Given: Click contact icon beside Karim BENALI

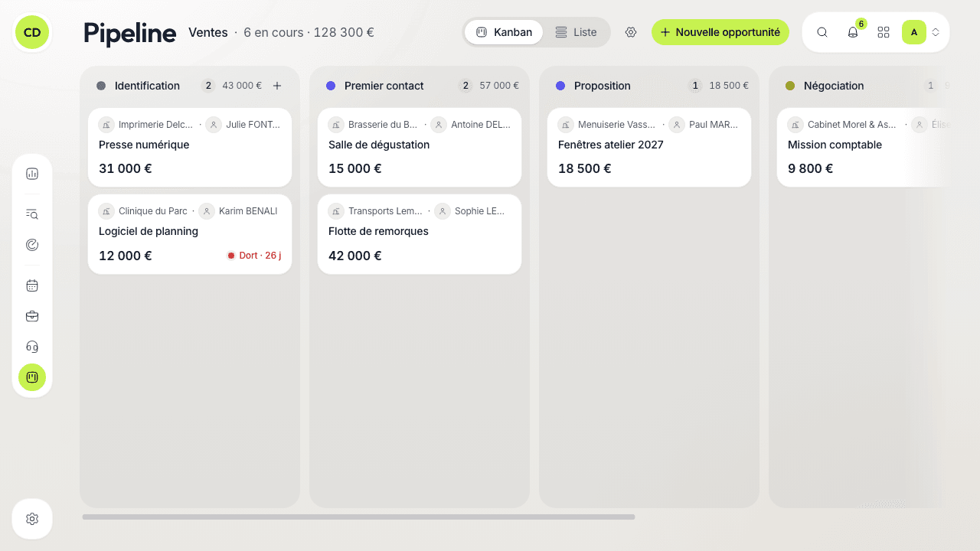Looking at the screenshot, I should tap(207, 211).
